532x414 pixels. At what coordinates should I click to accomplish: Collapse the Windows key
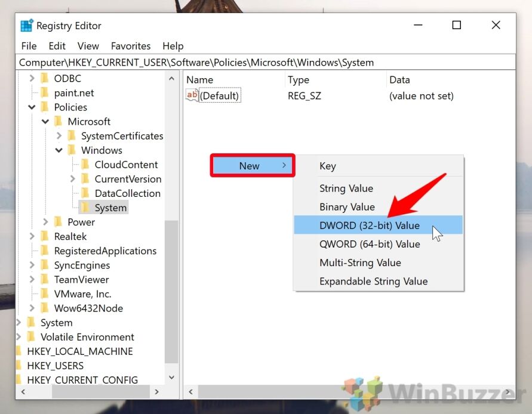pyautogui.click(x=59, y=150)
